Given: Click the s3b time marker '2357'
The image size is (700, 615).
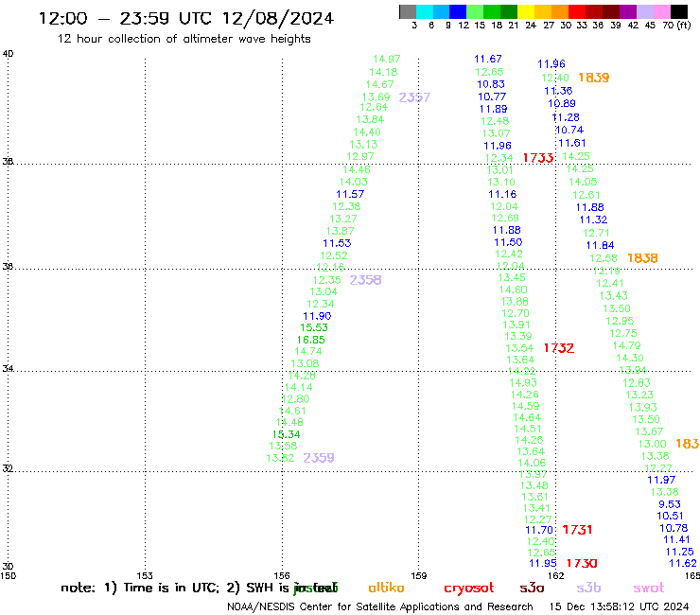Looking at the screenshot, I should [414, 97].
